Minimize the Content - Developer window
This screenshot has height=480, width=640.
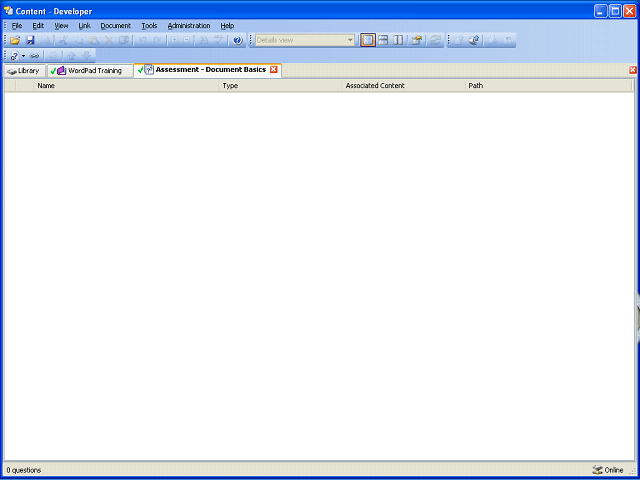[600, 11]
